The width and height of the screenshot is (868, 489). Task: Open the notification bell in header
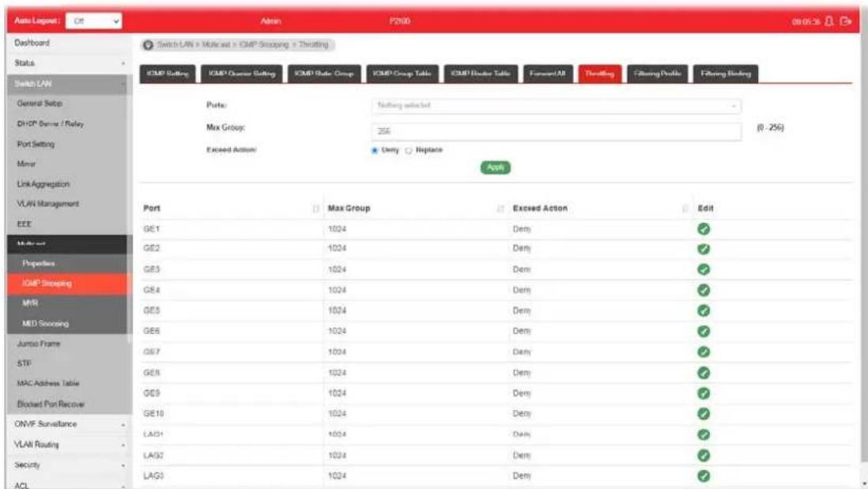coord(828,21)
